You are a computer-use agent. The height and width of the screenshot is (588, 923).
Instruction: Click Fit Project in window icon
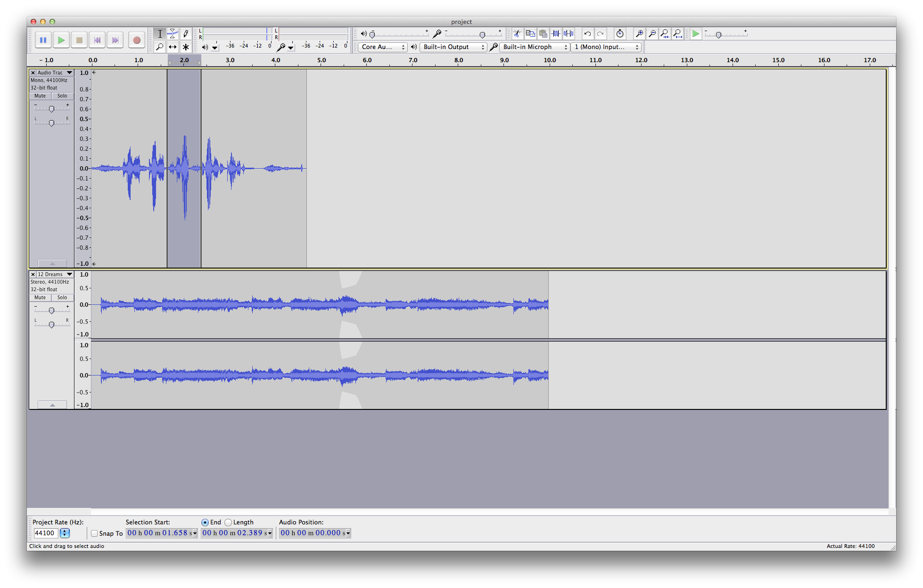coord(677,33)
